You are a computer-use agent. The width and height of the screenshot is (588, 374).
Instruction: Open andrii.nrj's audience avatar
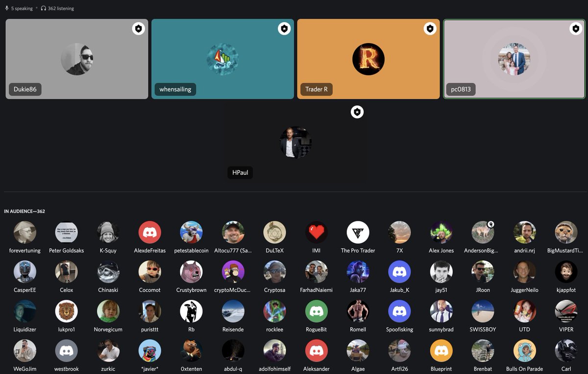[x=525, y=232]
